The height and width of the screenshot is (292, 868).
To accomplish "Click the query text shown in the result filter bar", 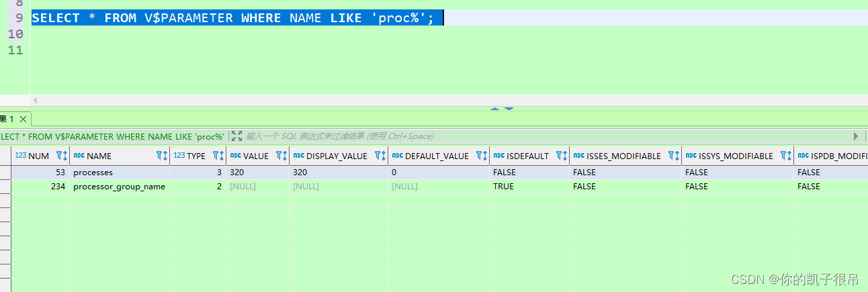I will click(113, 136).
